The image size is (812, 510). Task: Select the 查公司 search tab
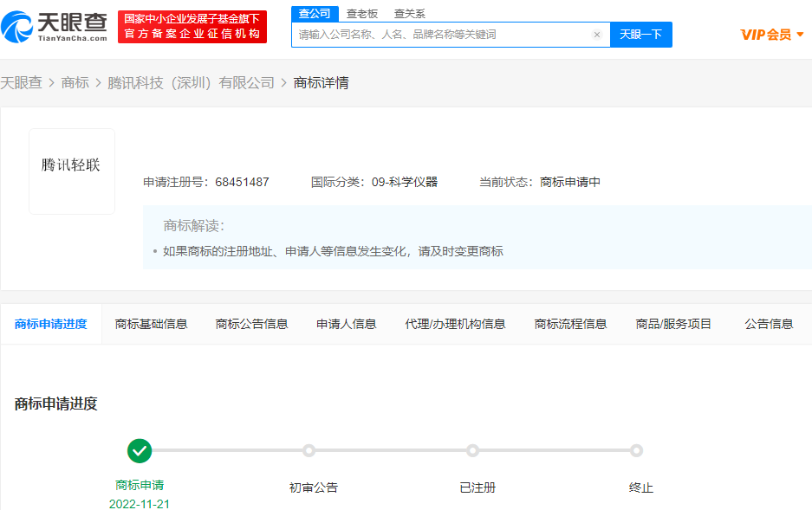[x=315, y=14]
